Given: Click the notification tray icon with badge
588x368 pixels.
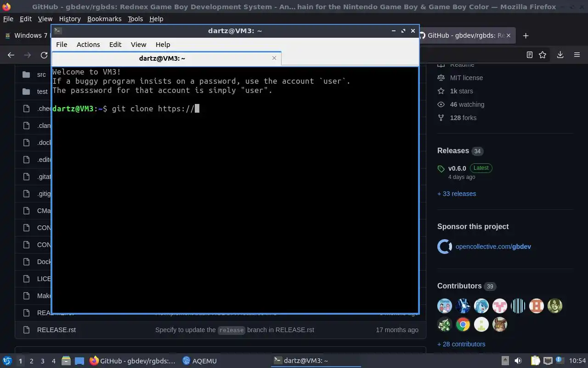Looking at the screenshot, I should tap(560, 361).
